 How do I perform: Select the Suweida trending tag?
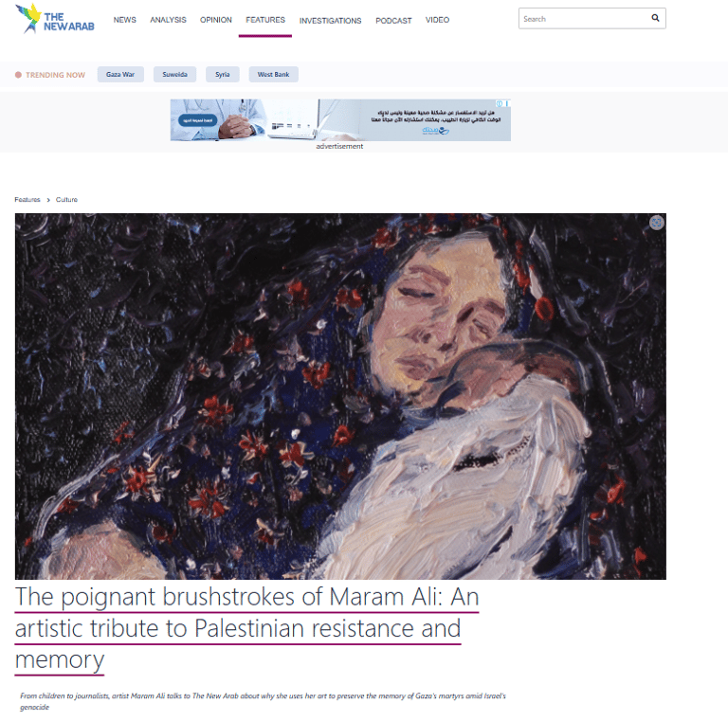(x=175, y=74)
